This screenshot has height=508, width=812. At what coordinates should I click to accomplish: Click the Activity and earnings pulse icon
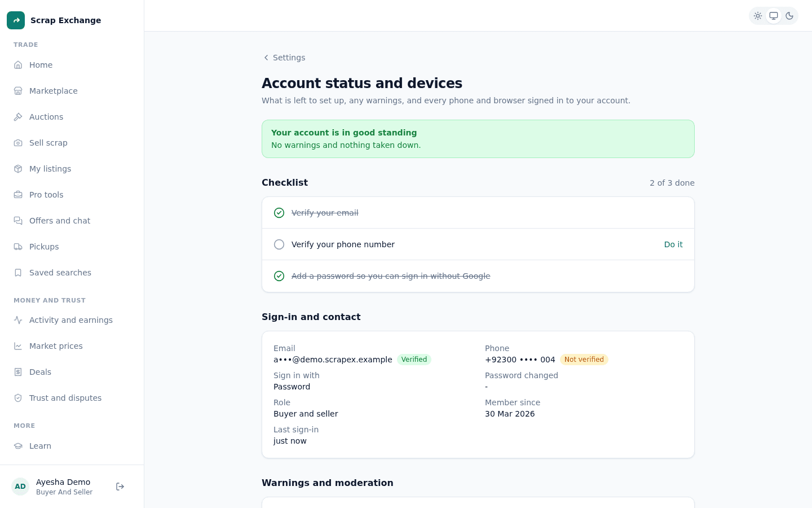coord(18,320)
